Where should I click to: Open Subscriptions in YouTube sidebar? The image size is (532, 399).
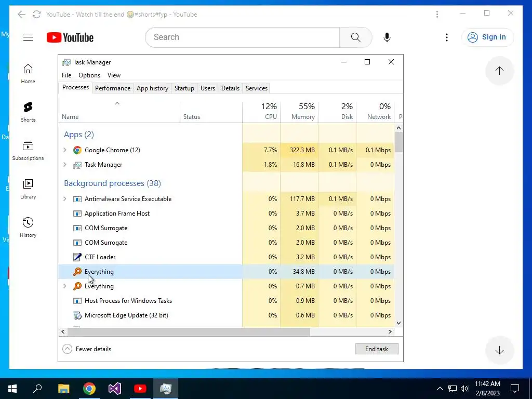(x=28, y=150)
